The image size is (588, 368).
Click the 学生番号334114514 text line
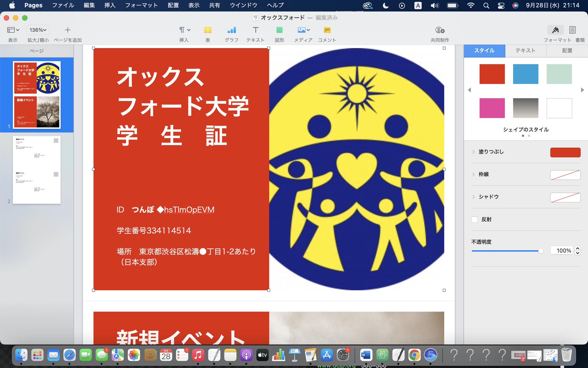click(154, 230)
